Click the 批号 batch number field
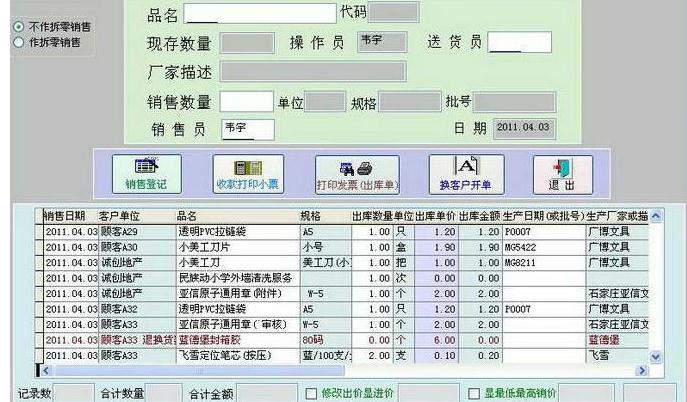This screenshot has height=402, width=687. [x=514, y=102]
